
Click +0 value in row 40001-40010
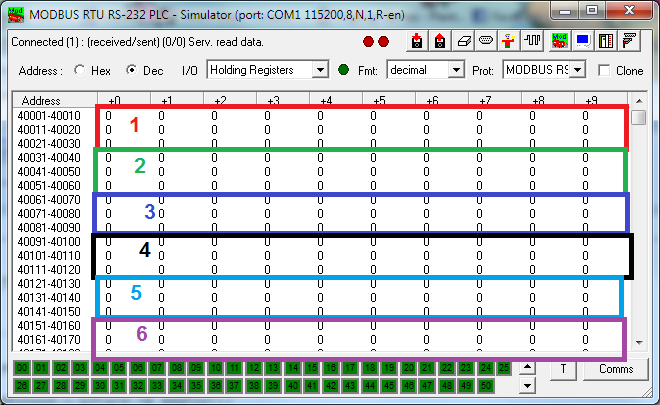click(108, 116)
